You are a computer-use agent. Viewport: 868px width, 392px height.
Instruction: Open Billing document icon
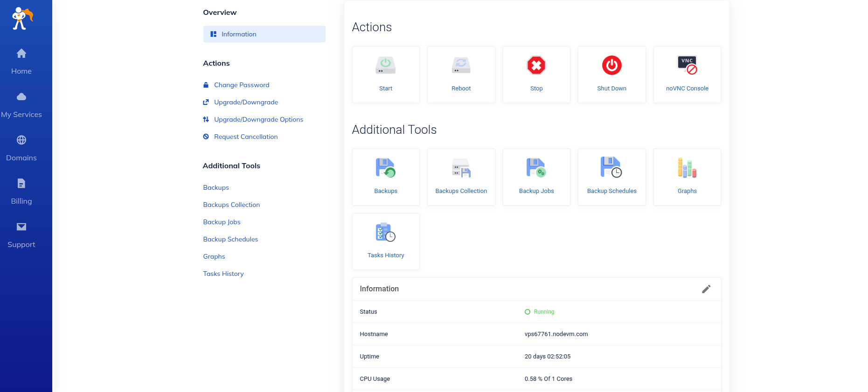(21, 183)
